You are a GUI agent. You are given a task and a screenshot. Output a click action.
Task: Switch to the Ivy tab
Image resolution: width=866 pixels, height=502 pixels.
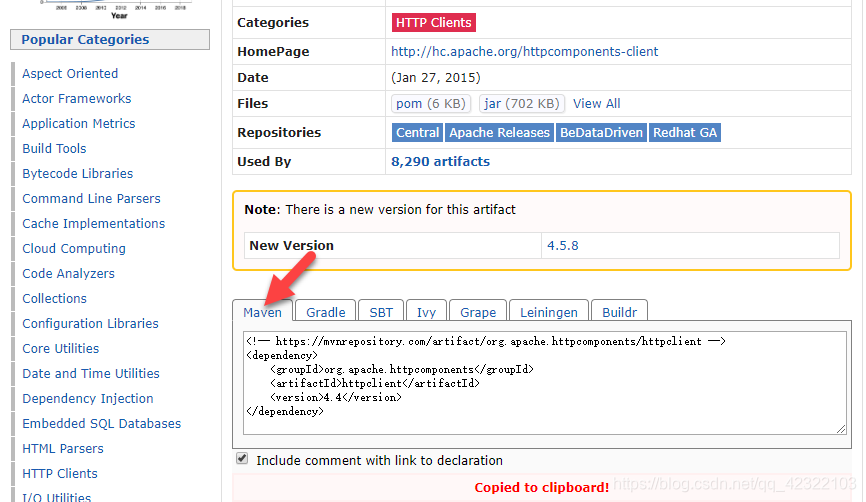point(426,312)
